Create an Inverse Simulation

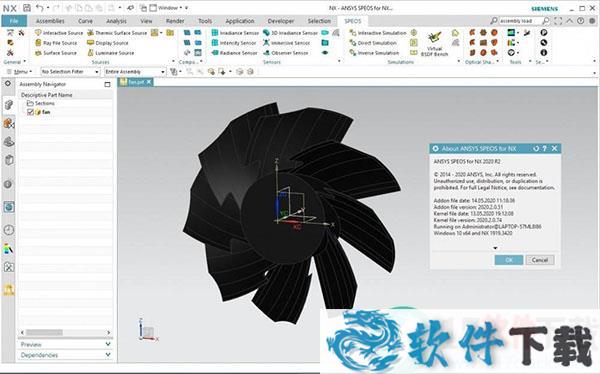tap(374, 53)
